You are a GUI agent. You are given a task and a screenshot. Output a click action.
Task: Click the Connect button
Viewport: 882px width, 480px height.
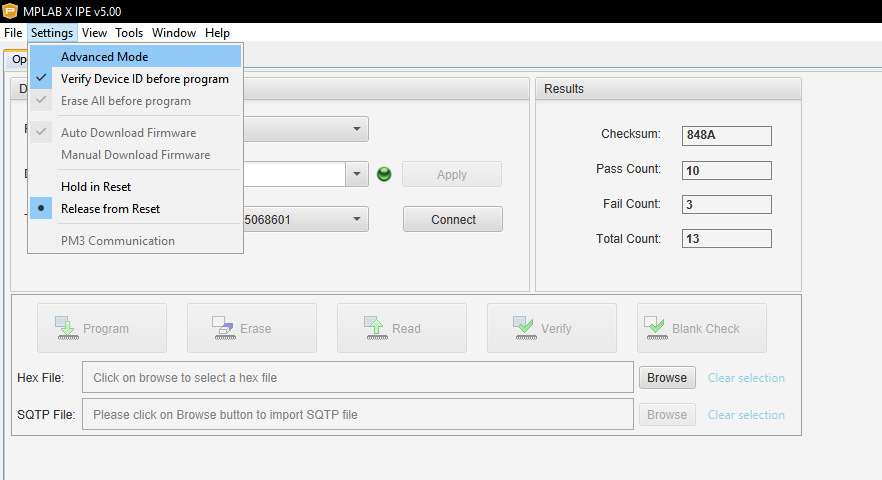[453, 219]
